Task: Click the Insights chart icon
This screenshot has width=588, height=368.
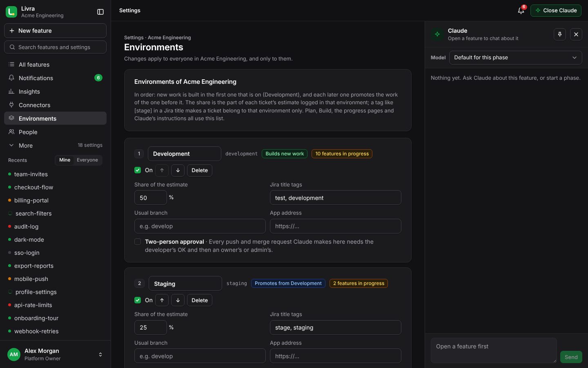Action: click(x=11, y=92)
